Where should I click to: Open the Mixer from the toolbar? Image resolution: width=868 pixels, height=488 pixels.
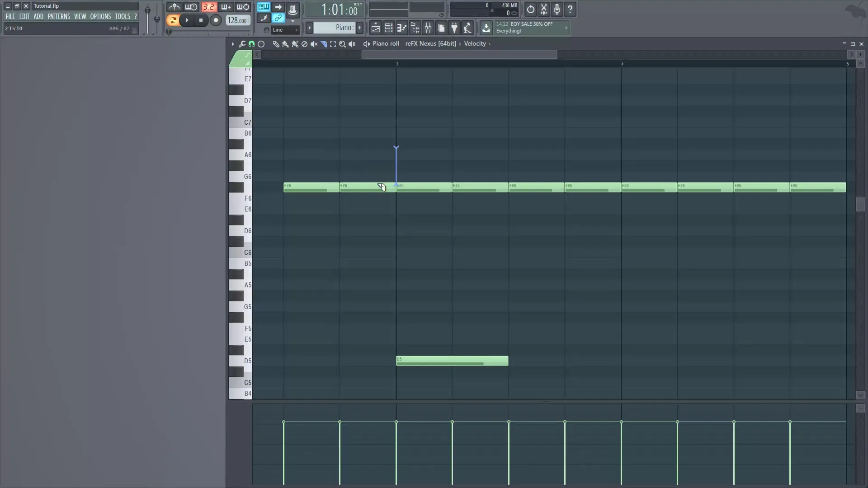(428, 28)
